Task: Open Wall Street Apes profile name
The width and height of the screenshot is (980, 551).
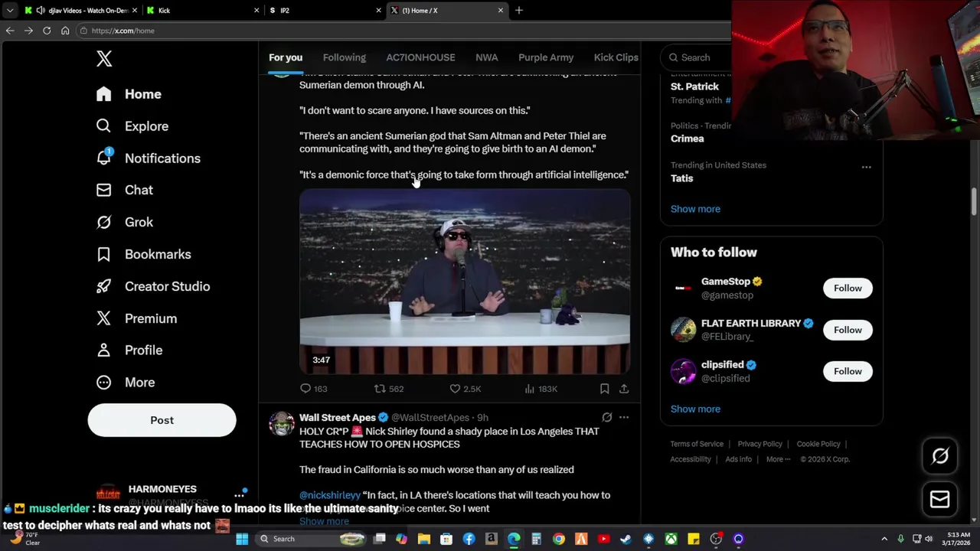Action: 338,417
